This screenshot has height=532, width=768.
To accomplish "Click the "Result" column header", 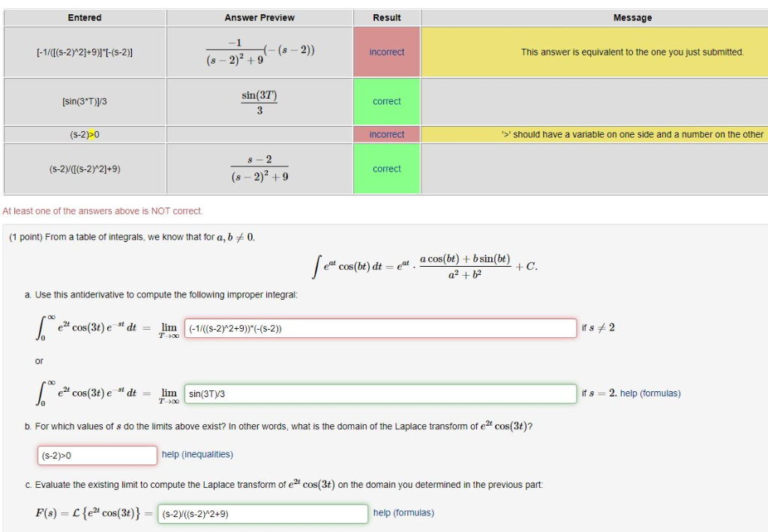I will point(387,17).
